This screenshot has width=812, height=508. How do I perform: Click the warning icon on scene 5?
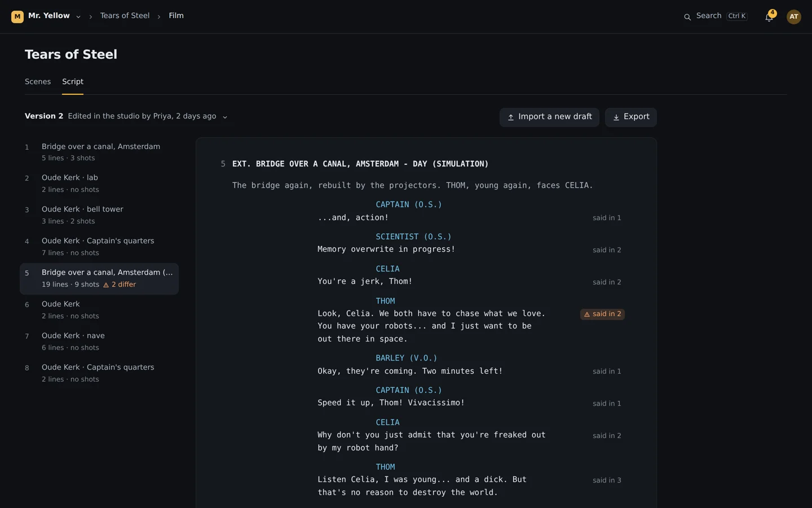pyautogui.click(x=106, y=285)
